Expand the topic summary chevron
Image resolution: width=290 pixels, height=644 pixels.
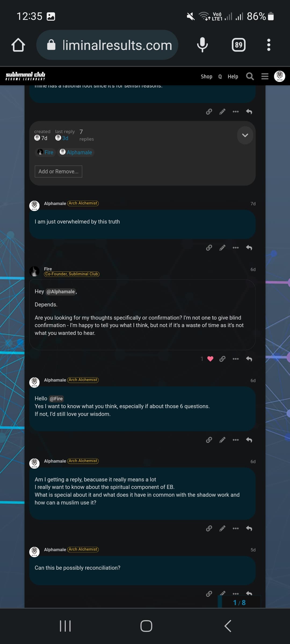pyautogui.click(x=245, y=135)
